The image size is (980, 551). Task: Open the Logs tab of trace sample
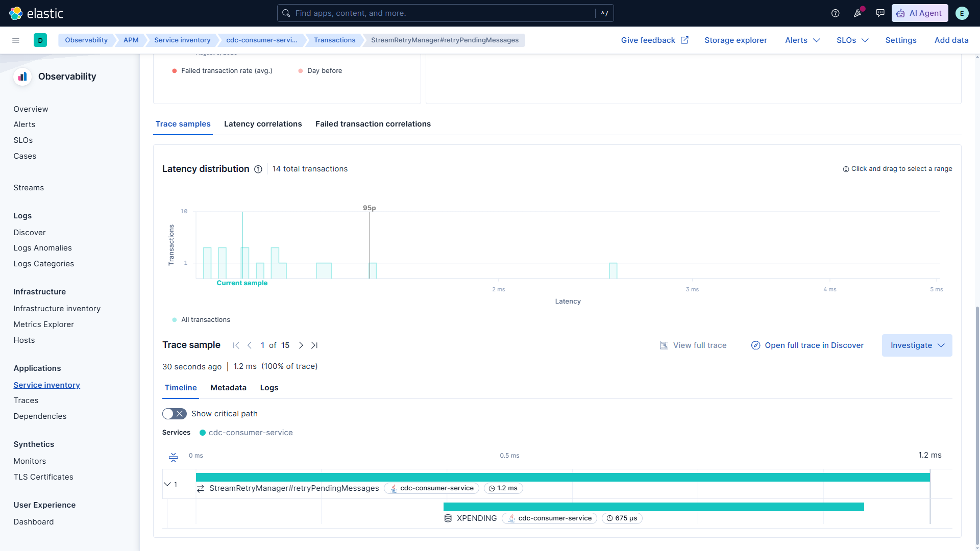point(269,388)
